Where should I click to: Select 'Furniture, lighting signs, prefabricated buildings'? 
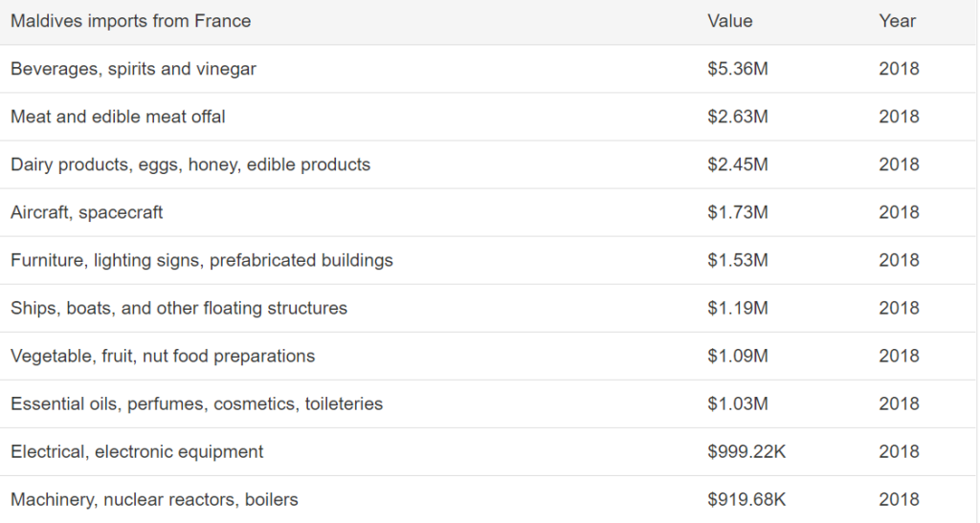pos(202,260)
